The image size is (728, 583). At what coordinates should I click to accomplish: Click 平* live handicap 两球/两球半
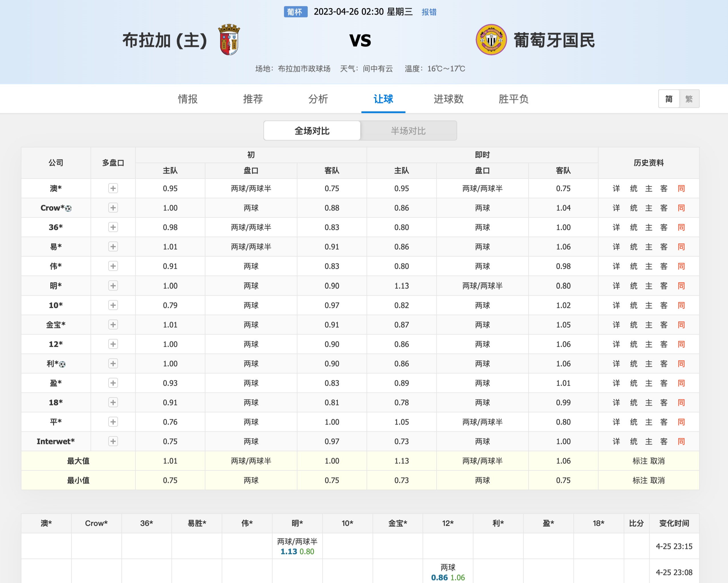point(482,422)
